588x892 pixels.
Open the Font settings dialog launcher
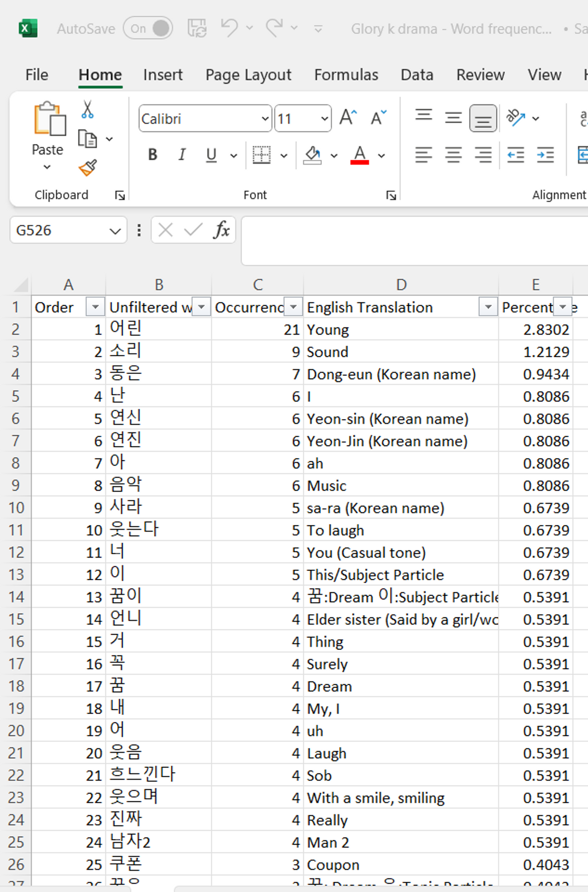pos(391,196)
